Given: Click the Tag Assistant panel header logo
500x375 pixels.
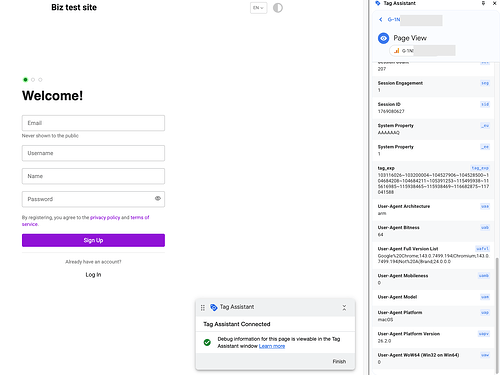Looking at the screenshot, I should click(378, 3).
